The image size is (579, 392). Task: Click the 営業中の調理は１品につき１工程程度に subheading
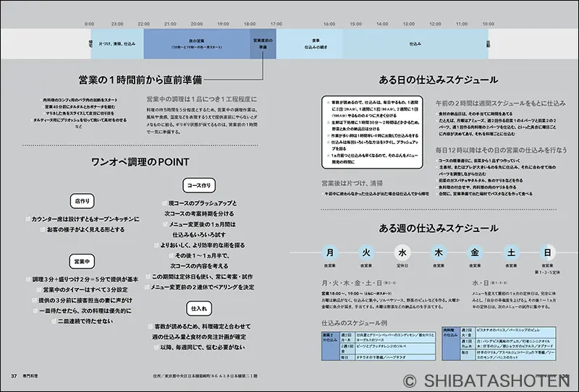[x=202, y=99]
